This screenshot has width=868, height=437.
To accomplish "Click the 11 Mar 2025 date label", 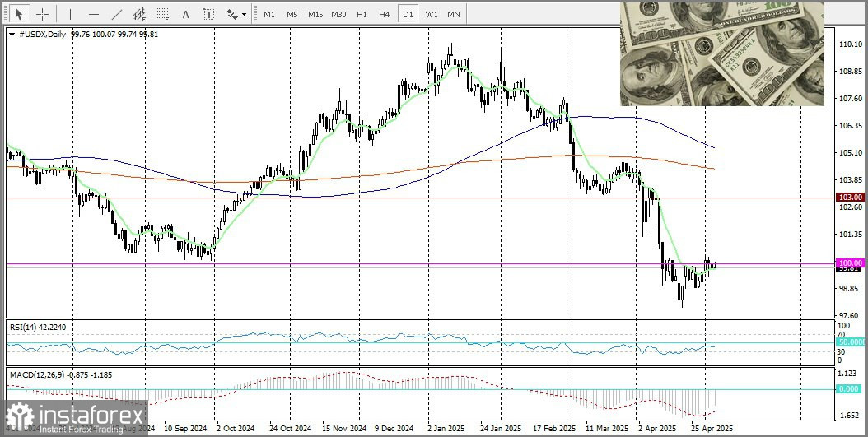I will coord(607,429).
